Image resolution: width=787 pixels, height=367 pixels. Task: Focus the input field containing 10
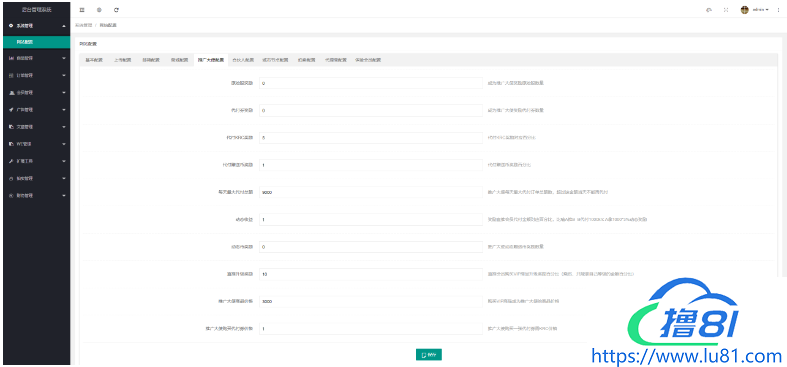click(x=371, y=274)
